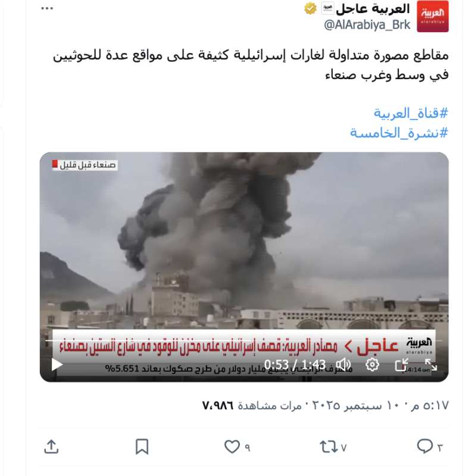This screenshot has height=476, width=472.
Task: Play the video with play button
Action: coord(57,364)
